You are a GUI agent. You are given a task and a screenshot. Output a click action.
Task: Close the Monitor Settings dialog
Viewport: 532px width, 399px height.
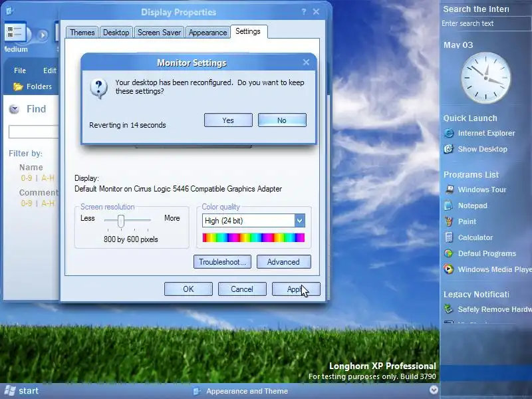[x=306, y=63]
